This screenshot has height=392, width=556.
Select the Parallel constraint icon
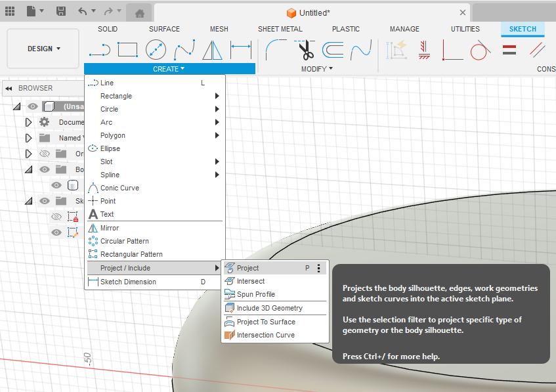tap(538, 50)
